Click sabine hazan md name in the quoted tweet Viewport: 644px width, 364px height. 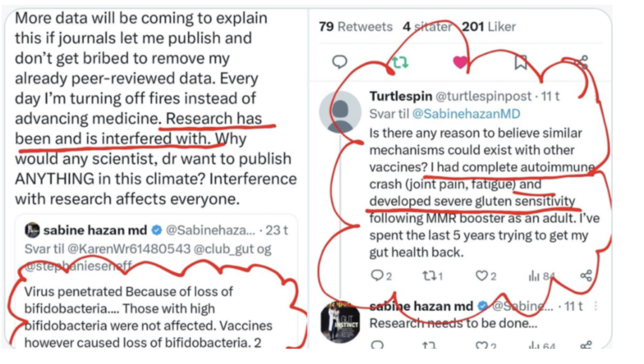[x=95, y=230]
